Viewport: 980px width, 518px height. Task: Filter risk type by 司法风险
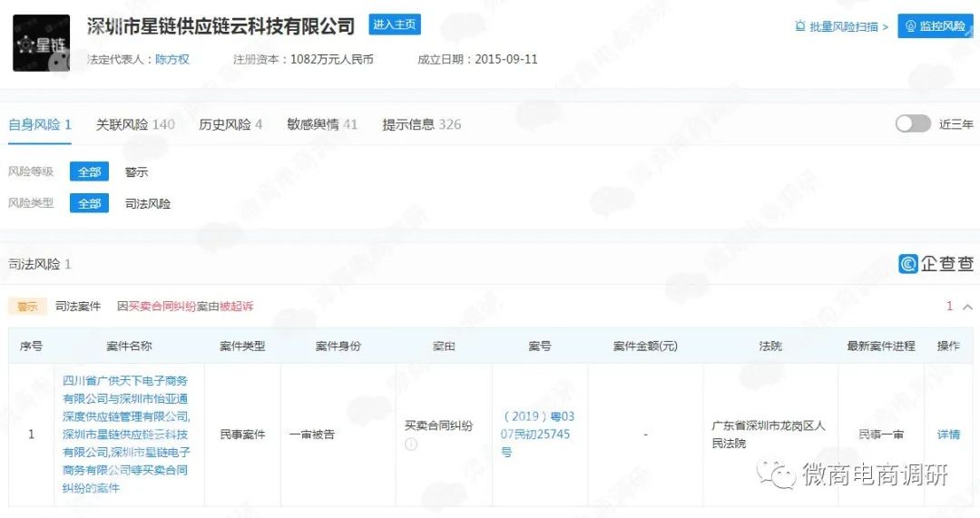[x=148, y=203]
